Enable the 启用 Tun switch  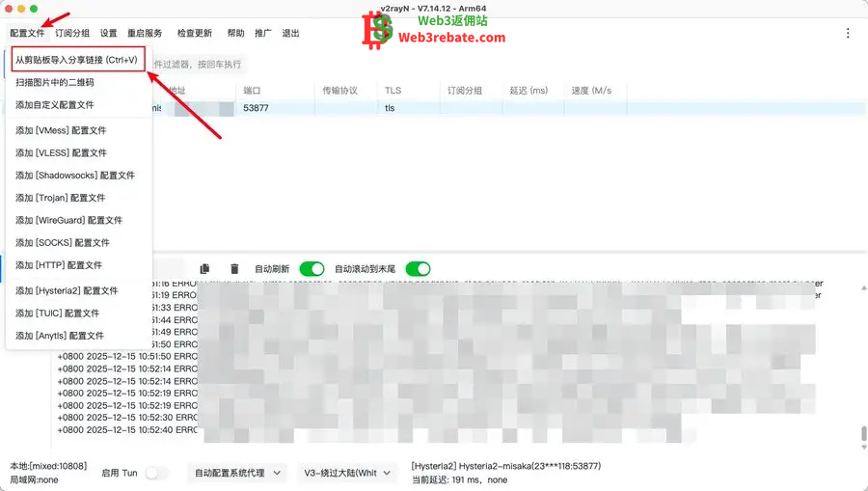156,474
